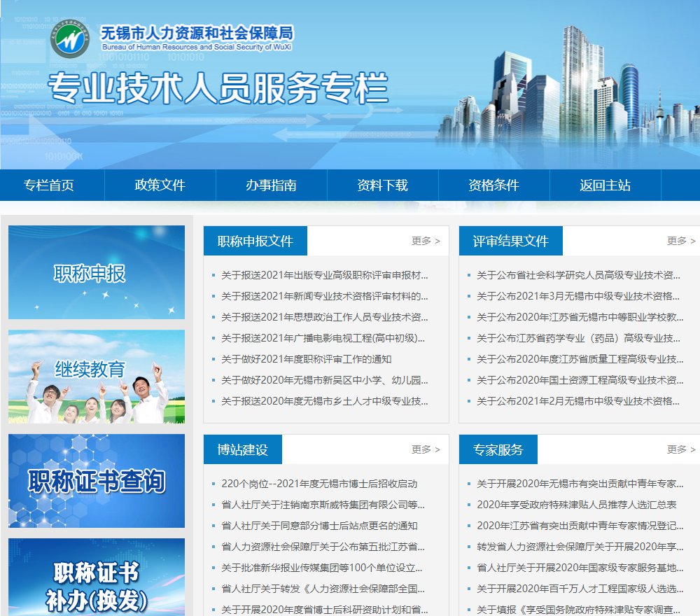Select the 职称申报文件 section tab
The height and width of the screenshot is (616, 700).
click(255, 241)
